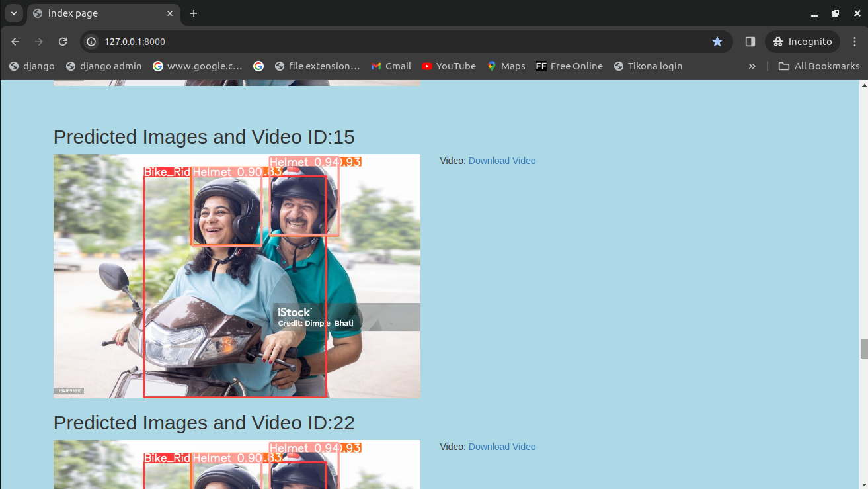
Task: Open the "www.google.c..." bookmark
Action: 198,66
